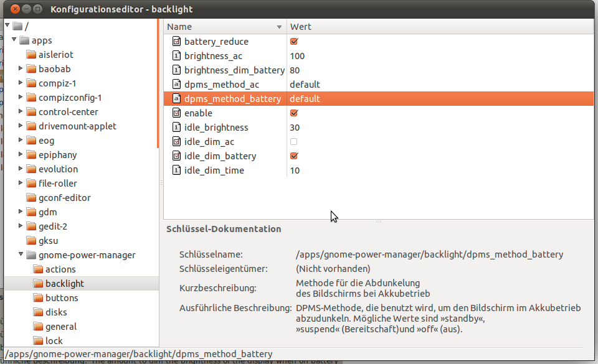Expand the evolution tree node
The width and height of the screenshot is (598, 364).
[x=21, y=168]
